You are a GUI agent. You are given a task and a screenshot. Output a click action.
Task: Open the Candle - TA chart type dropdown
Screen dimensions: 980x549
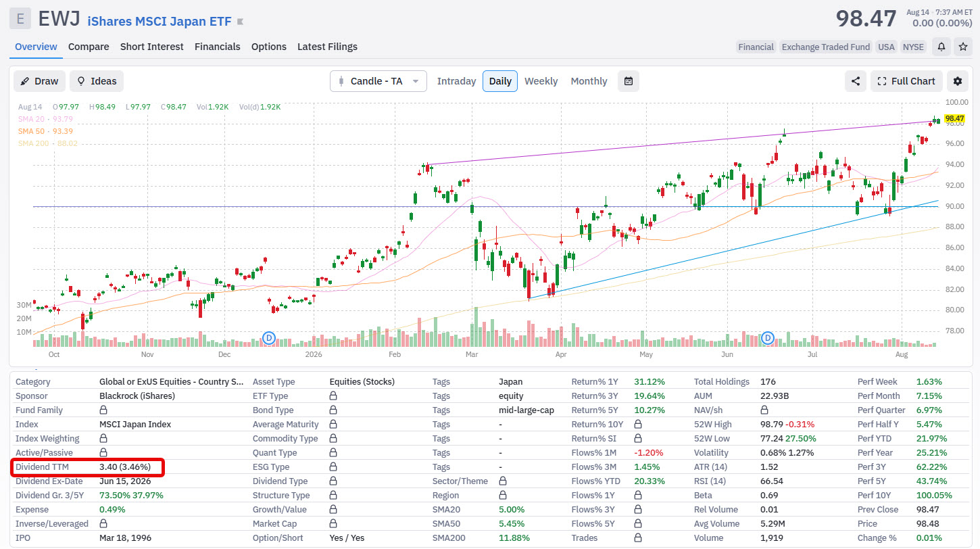(x=378, y=81)
